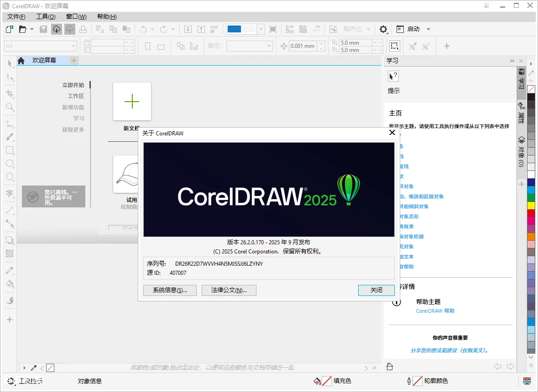Screen dimensions: 538x392
Task: Click the Undo arrow icon
Action: tap(143, 29)
